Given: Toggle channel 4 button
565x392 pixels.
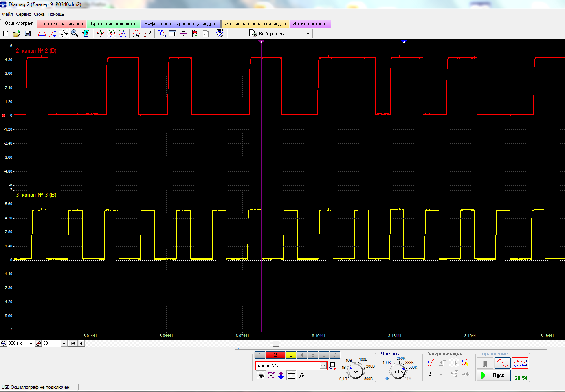Looking at the screenshot, I should click(302, 355).
